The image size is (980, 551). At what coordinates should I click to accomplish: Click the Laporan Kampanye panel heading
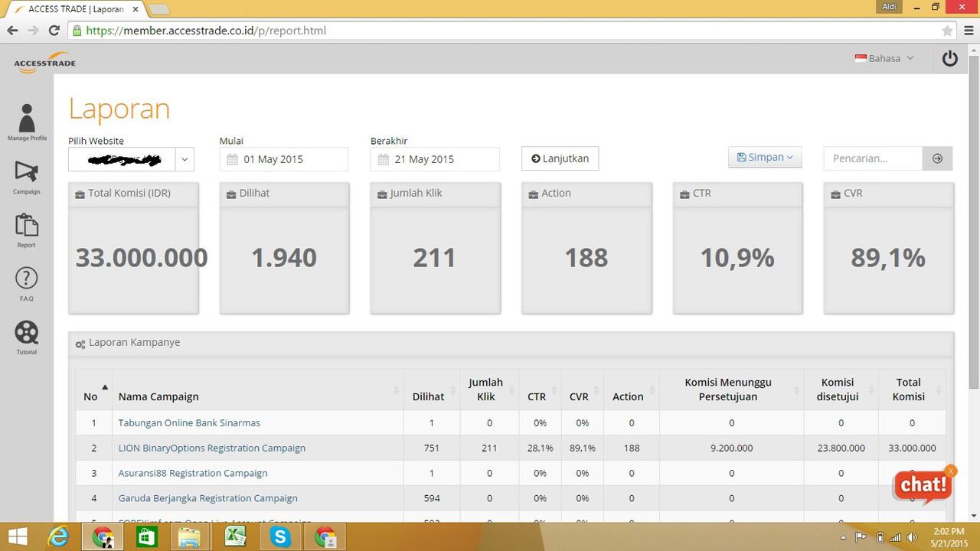[x=134, y=342]
